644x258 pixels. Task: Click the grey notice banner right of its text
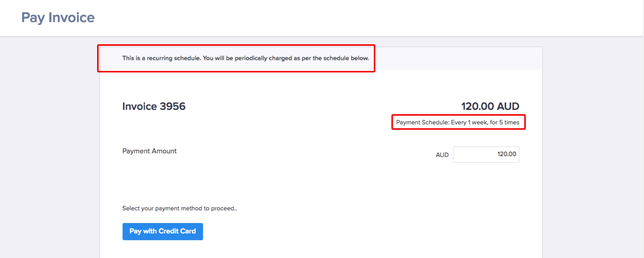coord(458,58)
